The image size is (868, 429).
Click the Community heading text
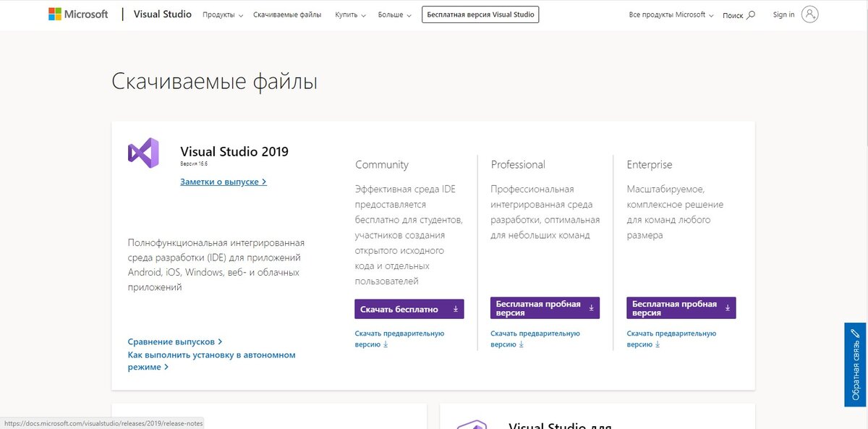[382, 164]
